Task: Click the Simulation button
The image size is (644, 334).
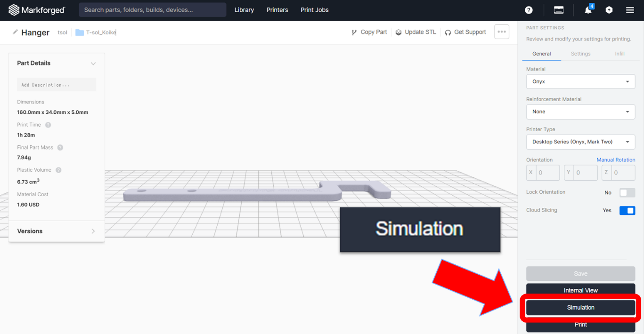Action: pos(580,307)
